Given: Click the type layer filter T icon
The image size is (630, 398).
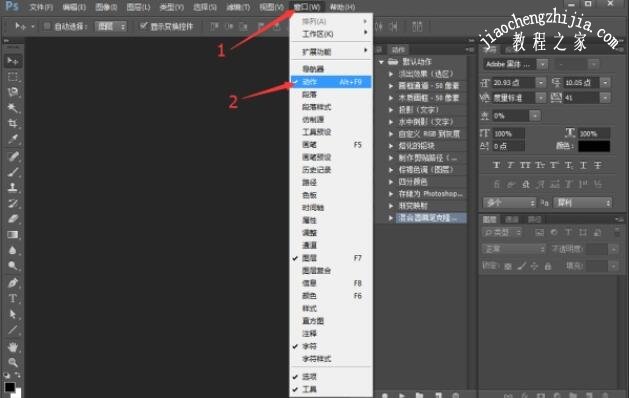Looking at the screenshot, I should click(x=569, y=233).
